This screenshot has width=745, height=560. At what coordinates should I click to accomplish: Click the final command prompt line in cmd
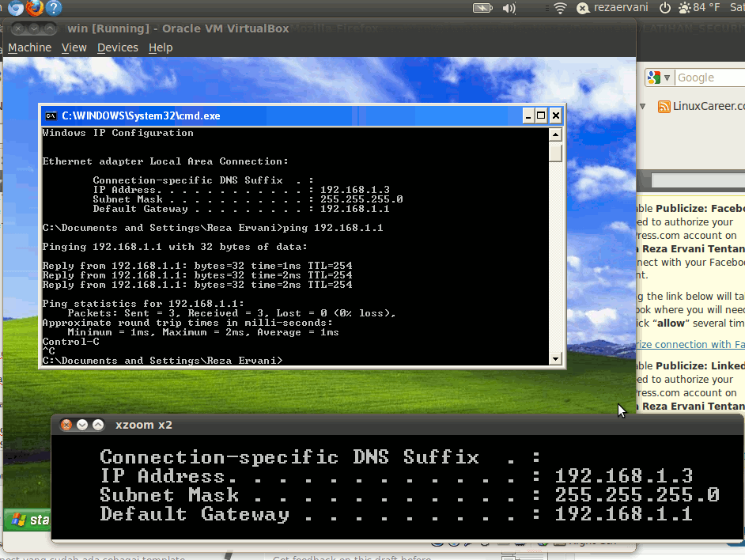(162, 361)
